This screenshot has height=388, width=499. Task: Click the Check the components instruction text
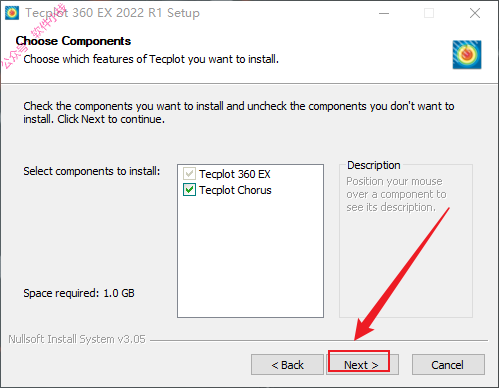click(x=239, y=112)
